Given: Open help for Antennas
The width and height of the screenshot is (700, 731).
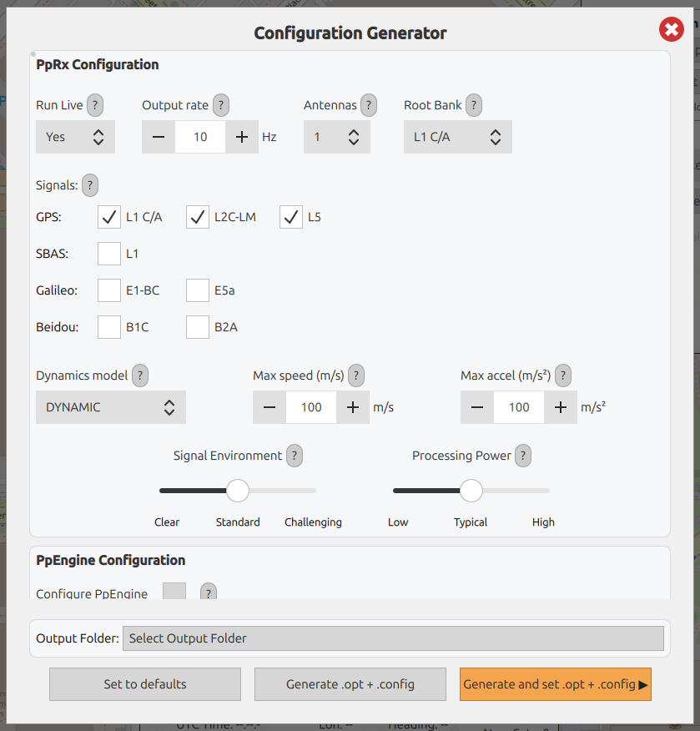Looking at the screenshot, I should point(369,105).
